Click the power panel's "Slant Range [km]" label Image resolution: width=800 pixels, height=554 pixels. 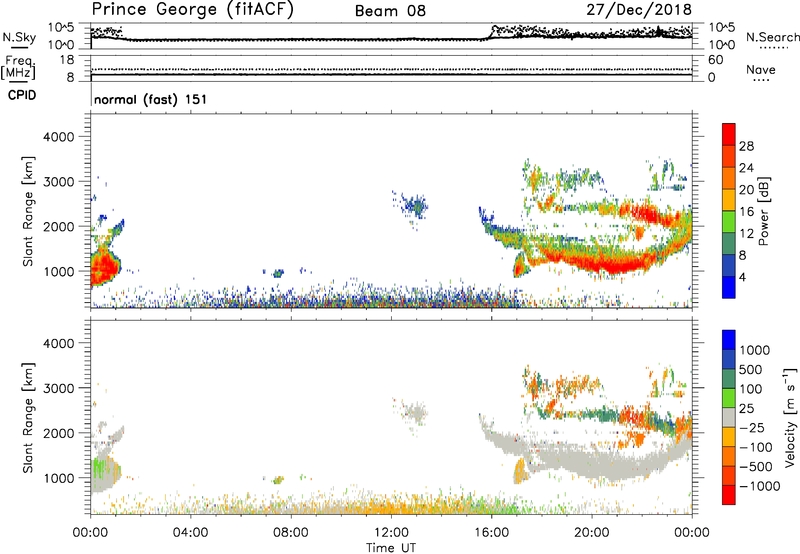pos(28,211)
